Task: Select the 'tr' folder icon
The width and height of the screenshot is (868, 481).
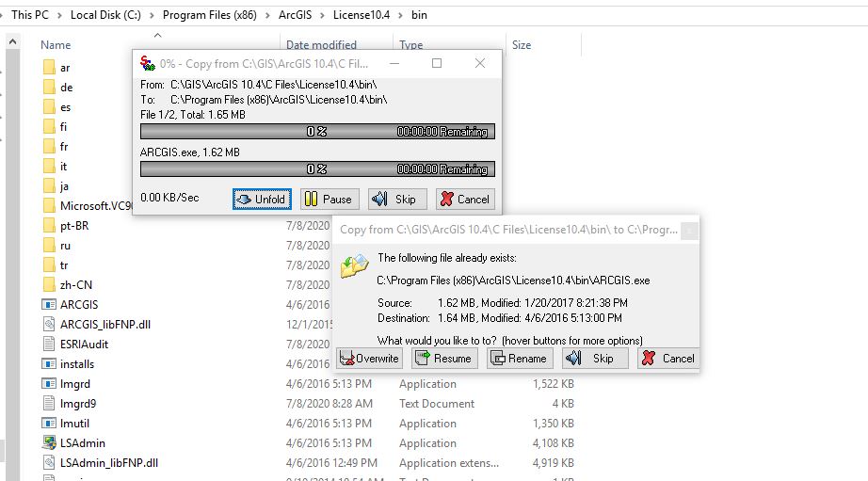Action: 49,265
